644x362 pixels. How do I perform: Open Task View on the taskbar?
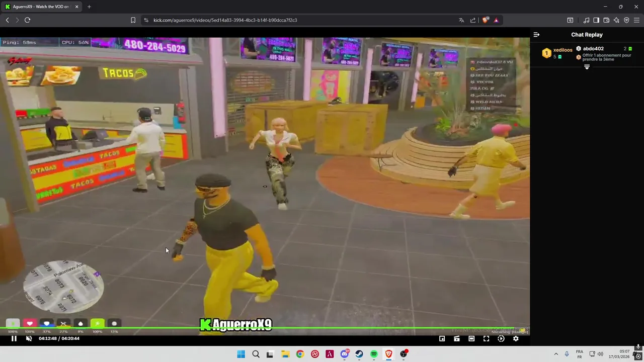coord(270,354)
